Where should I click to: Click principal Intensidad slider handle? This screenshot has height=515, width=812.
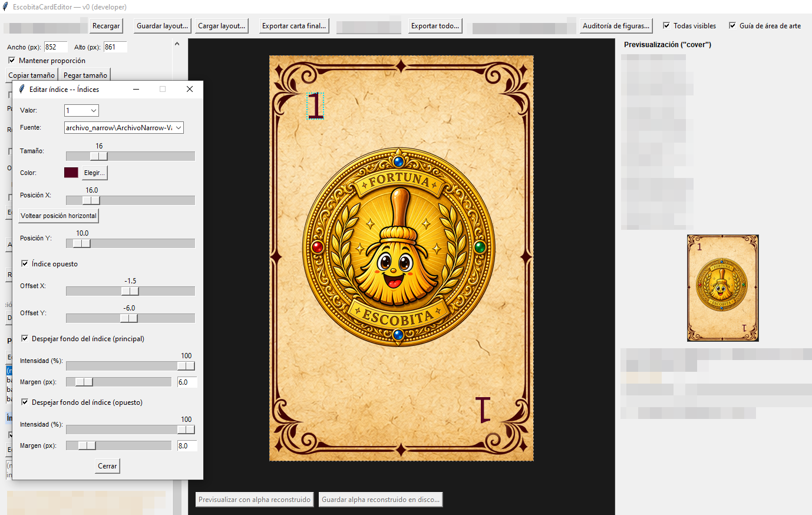click(x=186, y=366)
